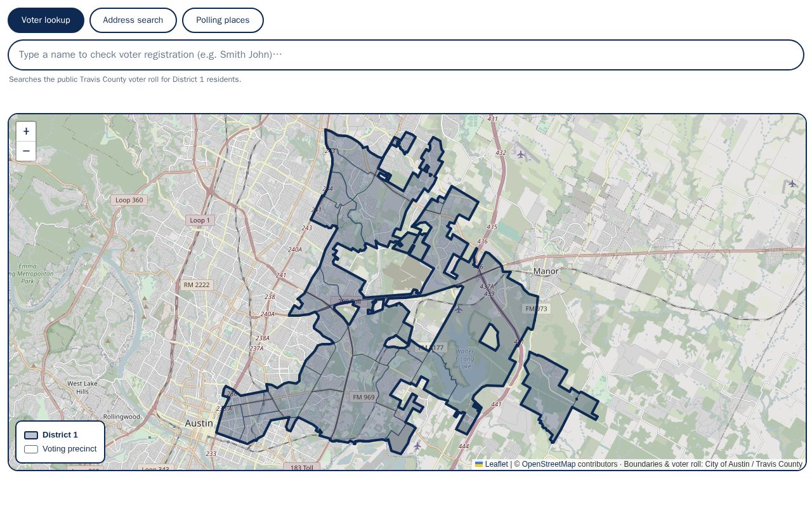Image resolution: width=812 pixels, height=508 pixels.
Task: Click the Manor town label on map
Action: tap(546, 271)
